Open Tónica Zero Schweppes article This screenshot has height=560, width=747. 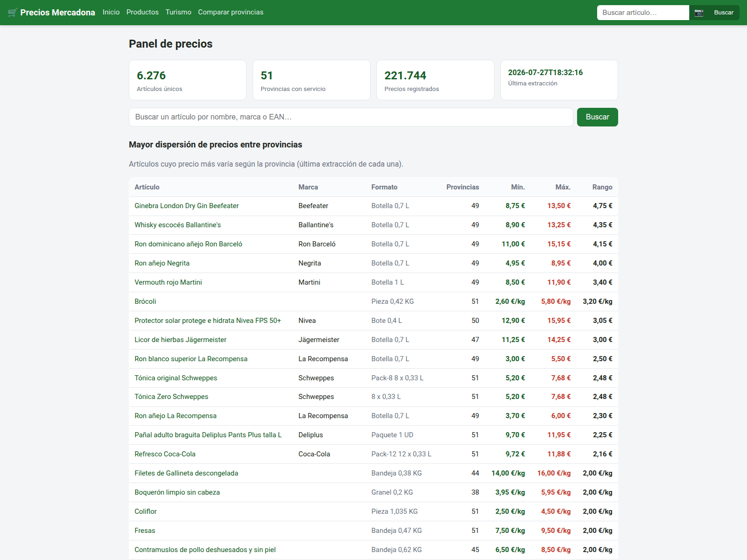[171, 397]
